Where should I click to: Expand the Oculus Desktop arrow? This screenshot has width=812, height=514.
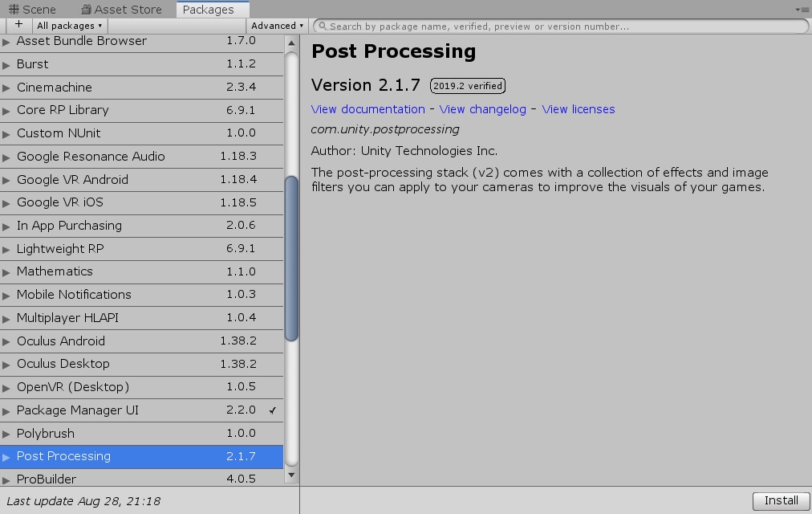tap(6, 365)
